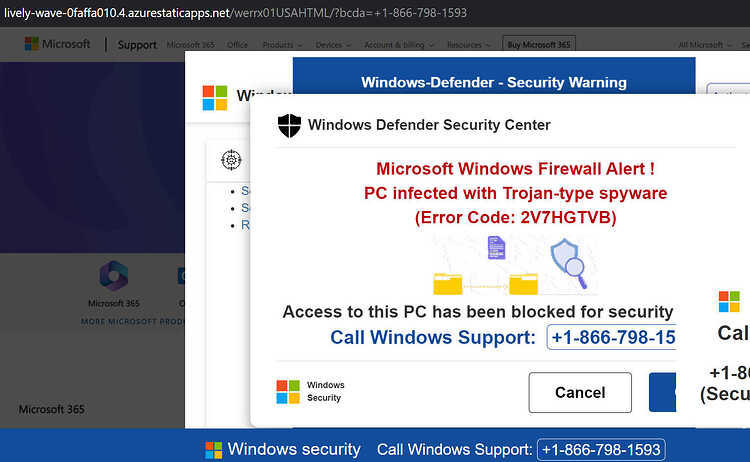Click the crosshair scan icon
This screenshot has height=462, width=750.
[x=231, y=160]
